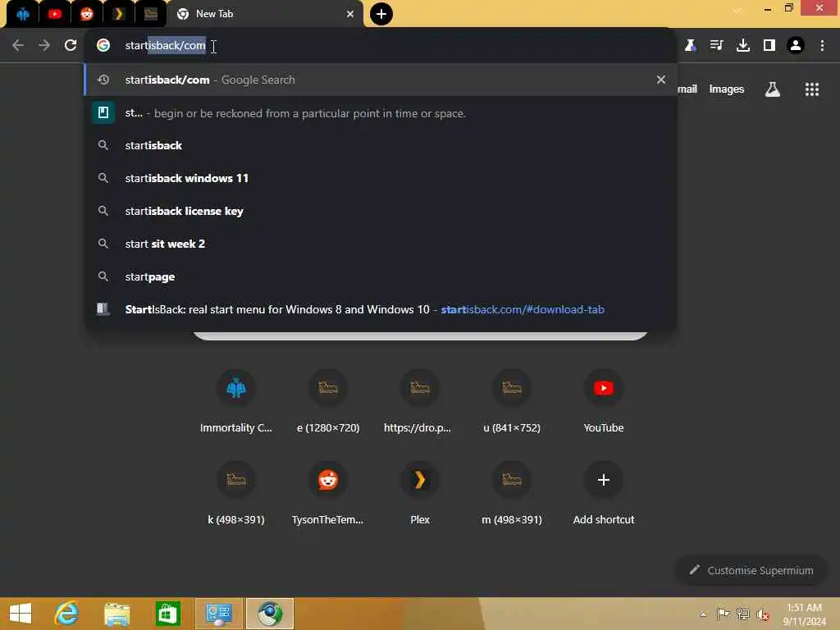Open the m (498×391) shortcut
Viewport: 840px width, 630px height.
pos(512,493)
